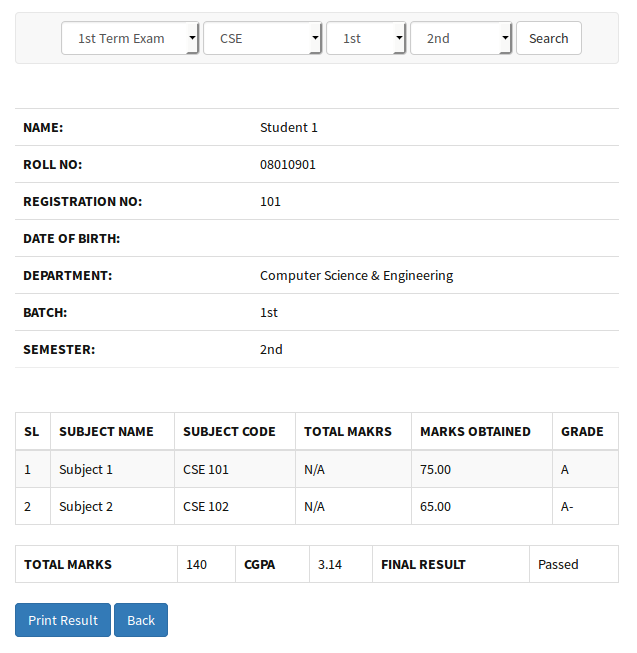The height and width of the screenshot is (653, 637).
Task: Click the 65.00 marks cell
Action: tap(435, 506)
